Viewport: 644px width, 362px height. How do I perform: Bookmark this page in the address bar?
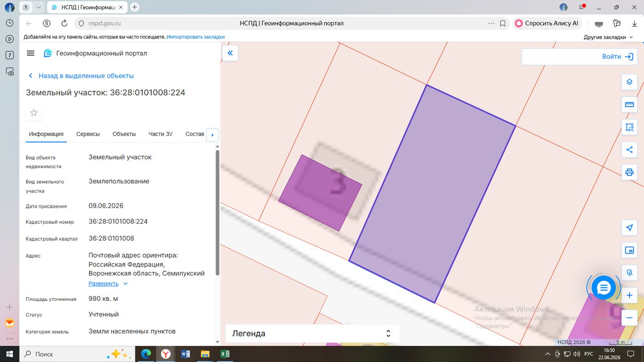pyautogui.click(x=503, y=23)
